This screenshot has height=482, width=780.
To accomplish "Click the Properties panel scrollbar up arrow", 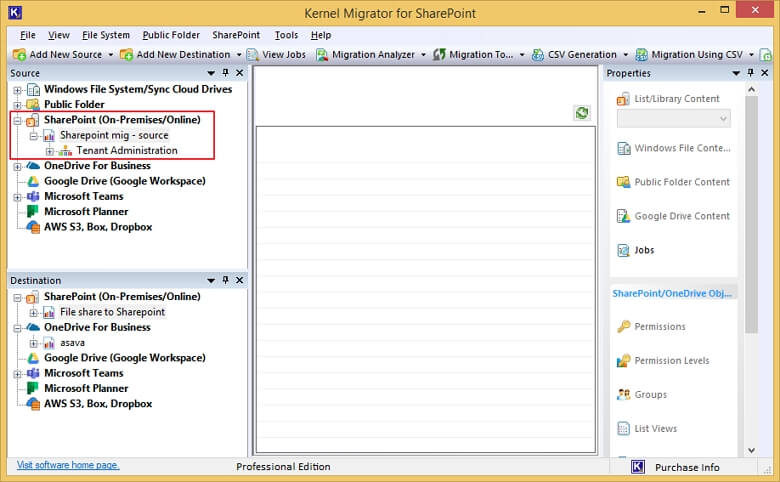I will 752,90.
